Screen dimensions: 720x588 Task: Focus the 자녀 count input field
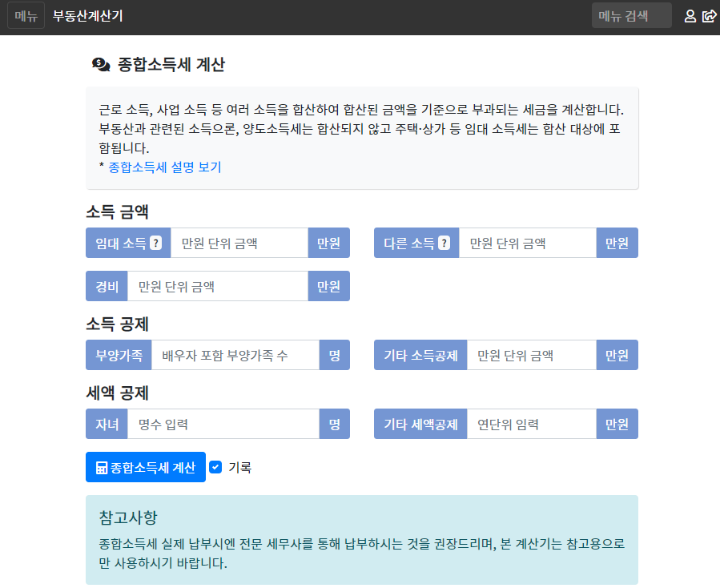[x=223, y=424]
